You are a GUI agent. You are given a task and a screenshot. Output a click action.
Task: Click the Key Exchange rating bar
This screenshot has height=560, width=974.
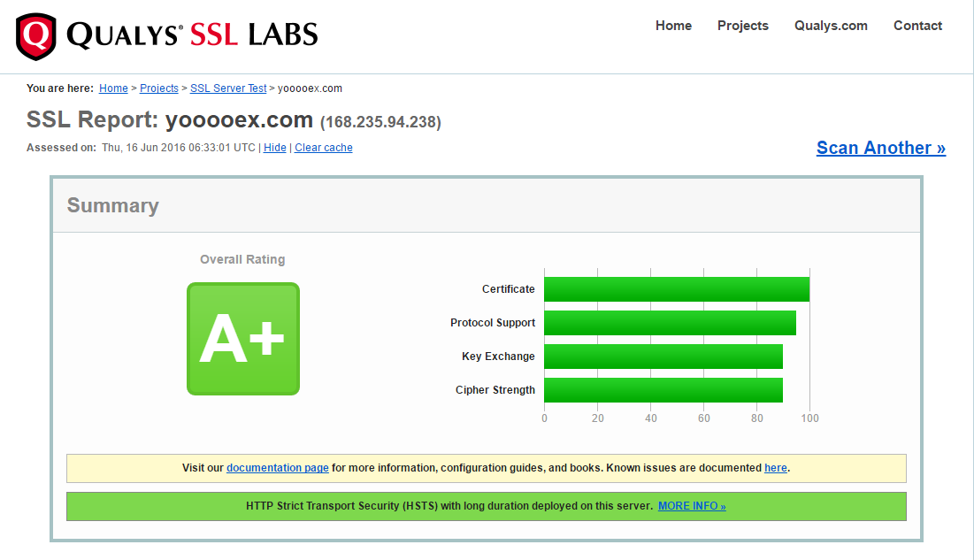[x=663, y=357]
